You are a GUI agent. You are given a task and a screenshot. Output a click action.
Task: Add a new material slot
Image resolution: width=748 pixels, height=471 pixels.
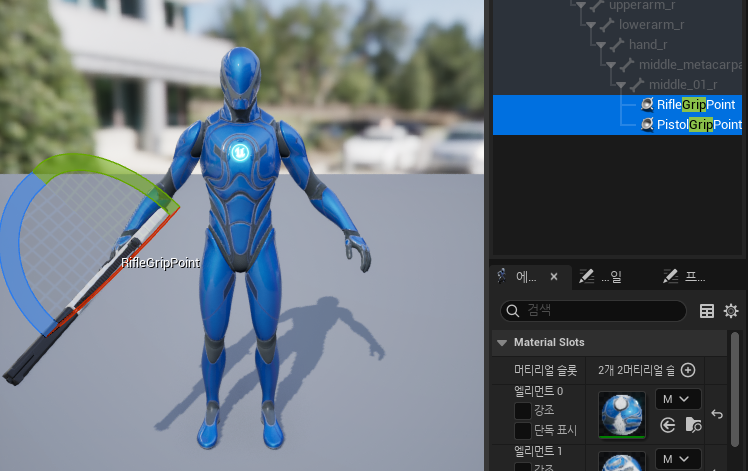[688, 370]
